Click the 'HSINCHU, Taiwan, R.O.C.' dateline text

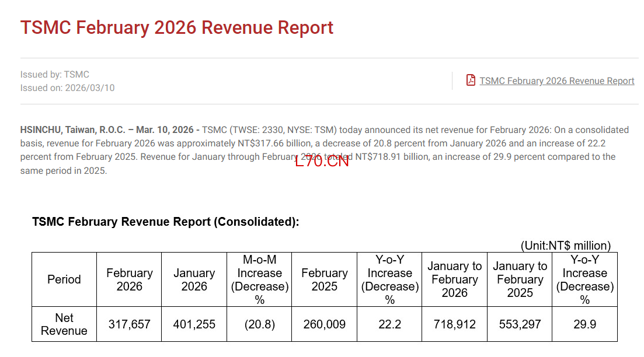coord(73,129)
